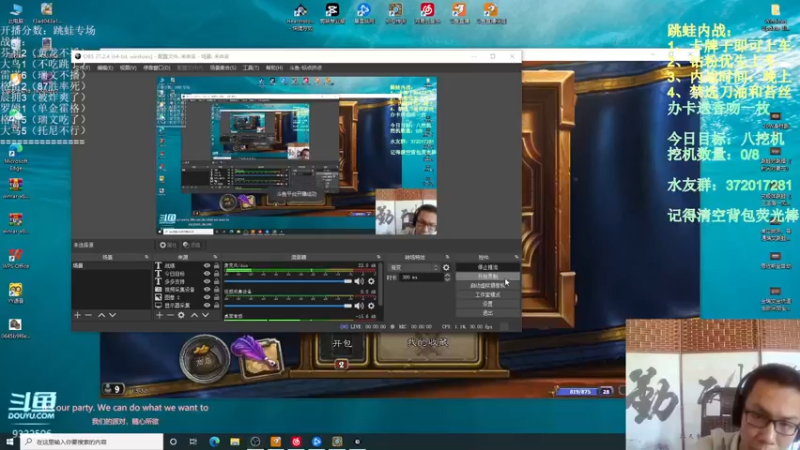
Task: Open second mixer track settings gear
Action: 371,306
